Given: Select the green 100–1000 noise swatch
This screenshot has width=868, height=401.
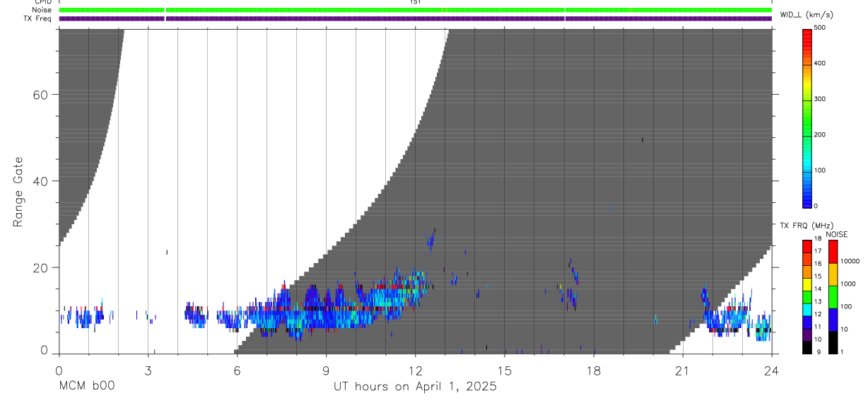Looking at the screenshot, I should 833,297.
